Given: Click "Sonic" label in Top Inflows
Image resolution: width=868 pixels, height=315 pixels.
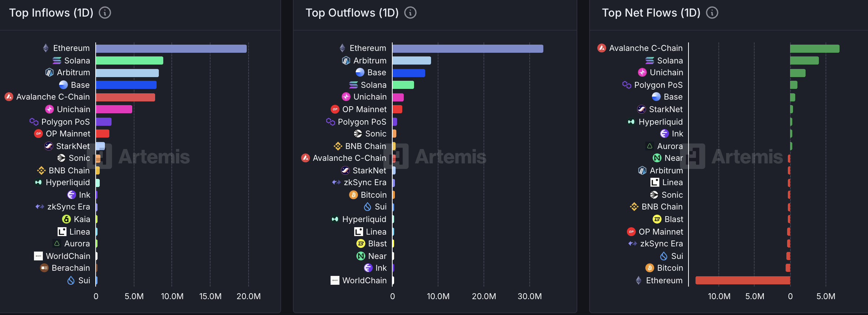Looking at the screenshot, I should click(79, 158).
